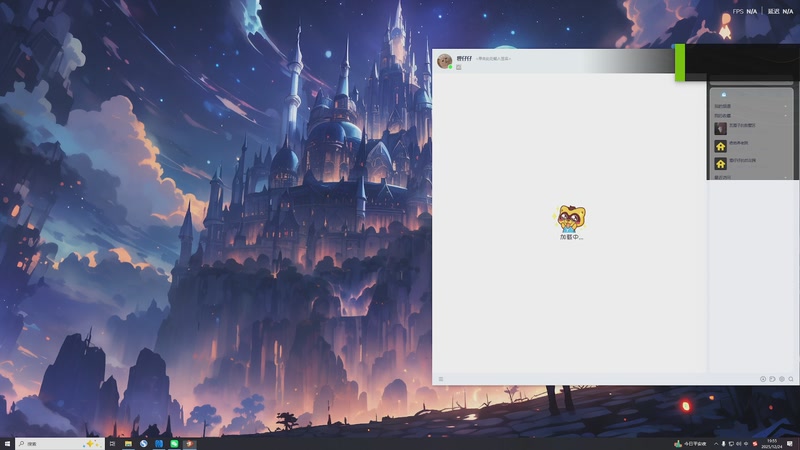This screenshot has width=800, height=450.
Task: Expand the second channel section arrow
Action: click(786, 116)
